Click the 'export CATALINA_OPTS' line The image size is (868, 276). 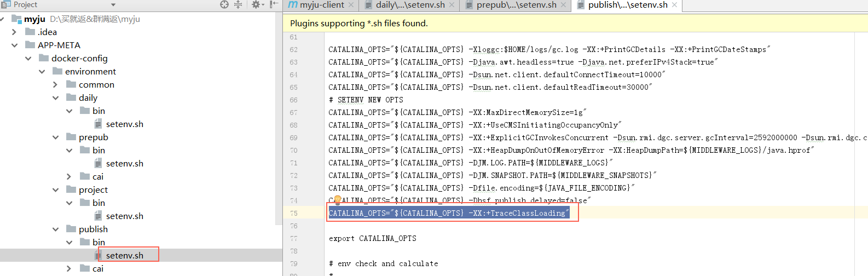tap(372, 238)
